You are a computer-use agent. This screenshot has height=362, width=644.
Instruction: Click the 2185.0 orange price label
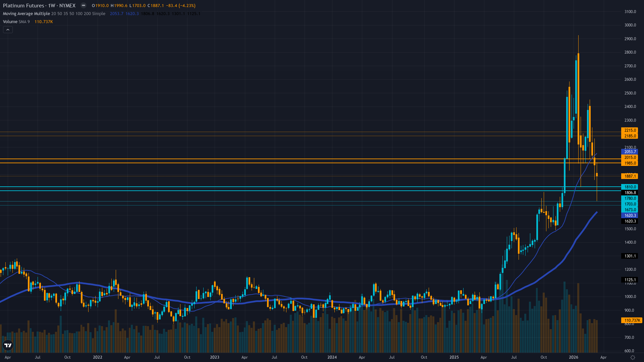(x=630, y=136)
